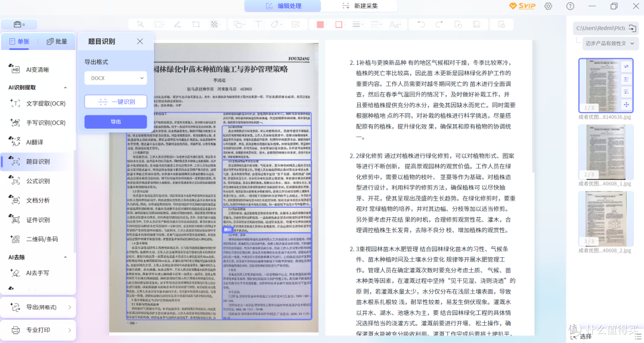Image resolution: width=644 pixels, height=343 pixels.
Task: Undo the last edit
Action: (x=421, y=24)
